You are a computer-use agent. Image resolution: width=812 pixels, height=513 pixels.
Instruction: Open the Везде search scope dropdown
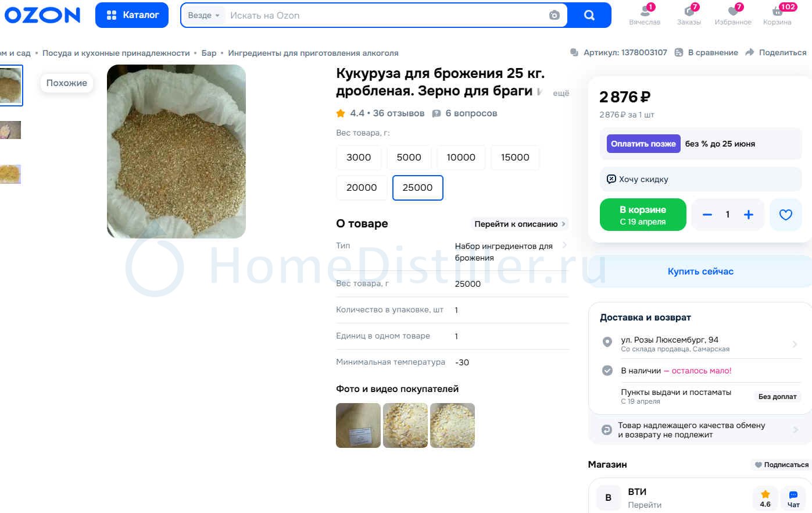coord(203,15)
